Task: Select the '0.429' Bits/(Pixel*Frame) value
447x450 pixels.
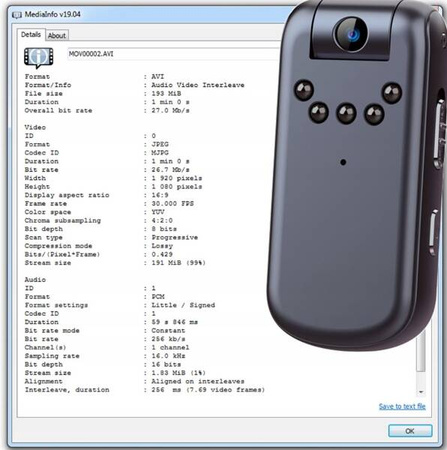Action: (x=162, y=254)
